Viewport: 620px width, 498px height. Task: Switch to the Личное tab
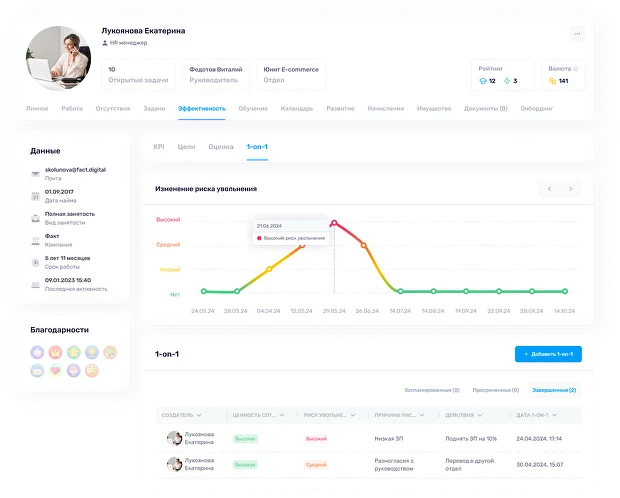tap(37, 108)
